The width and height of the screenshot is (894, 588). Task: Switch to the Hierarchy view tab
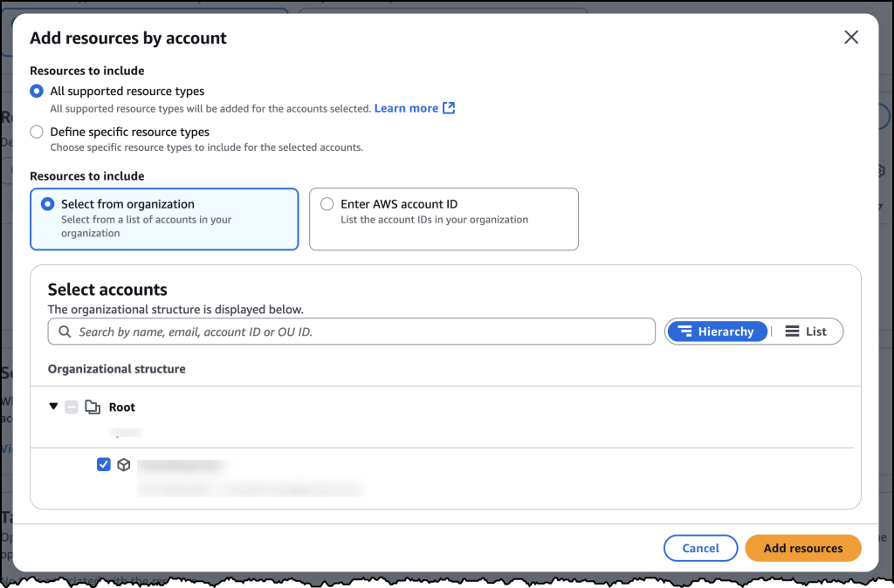pos(718,331)
